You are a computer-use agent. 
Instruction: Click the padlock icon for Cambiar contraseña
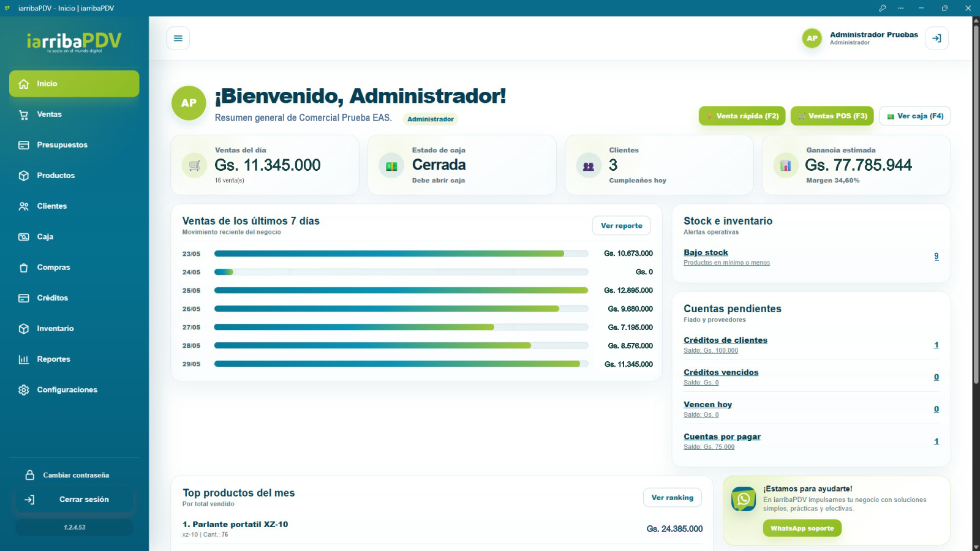[x=29, y=475]
